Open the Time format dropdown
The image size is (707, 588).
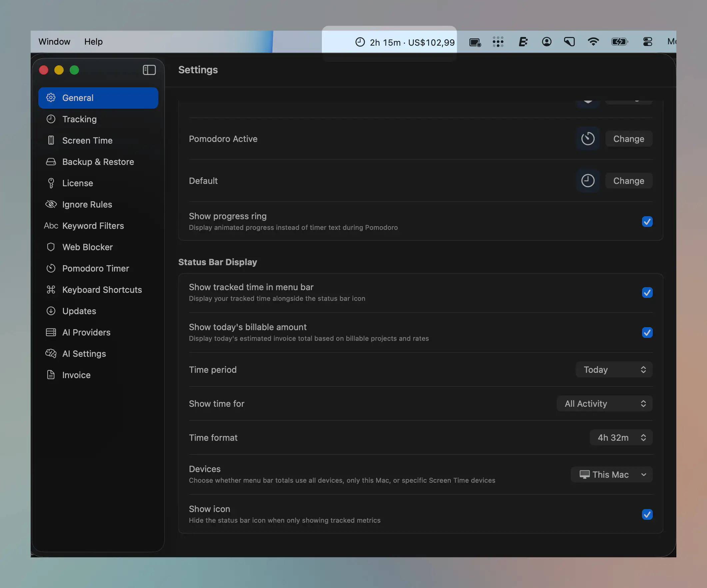621,437
